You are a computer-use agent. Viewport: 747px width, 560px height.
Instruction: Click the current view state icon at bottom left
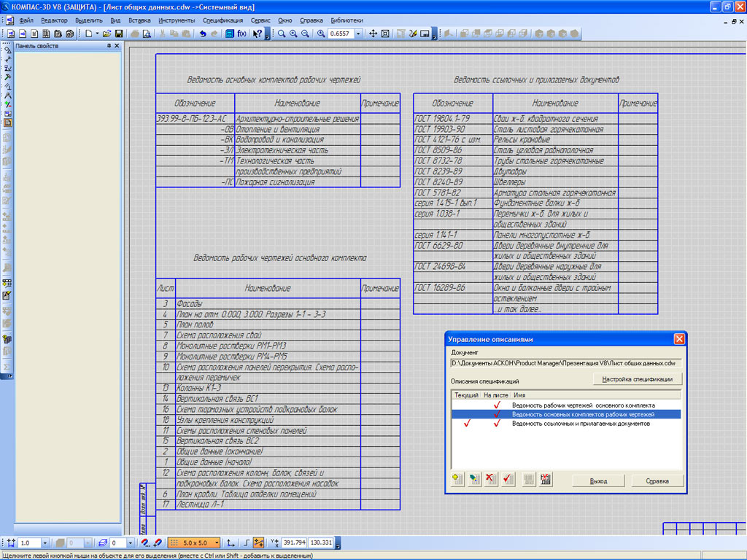pos(12,542)
